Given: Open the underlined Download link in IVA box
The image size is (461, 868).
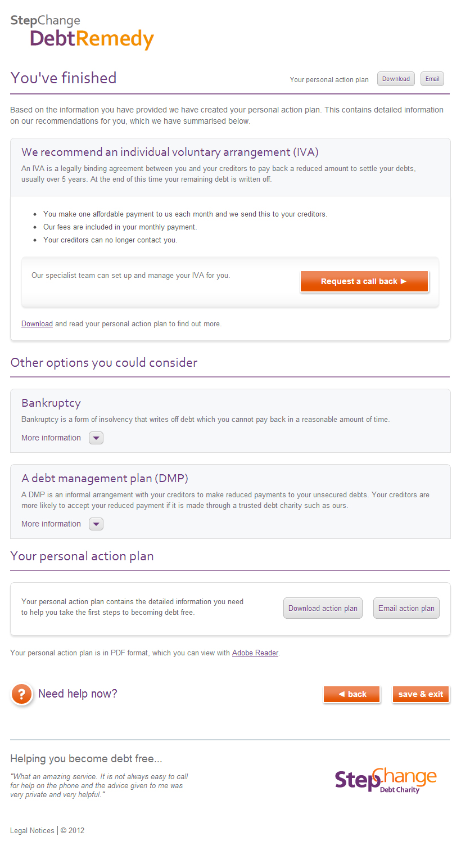Looking at the screenshot, I should tap(37, 324).
